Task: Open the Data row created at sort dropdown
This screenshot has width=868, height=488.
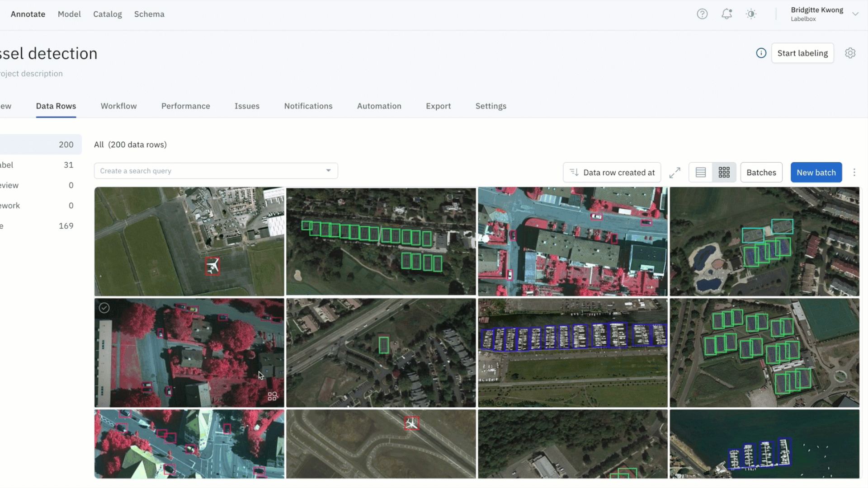Action: (612, 173)
